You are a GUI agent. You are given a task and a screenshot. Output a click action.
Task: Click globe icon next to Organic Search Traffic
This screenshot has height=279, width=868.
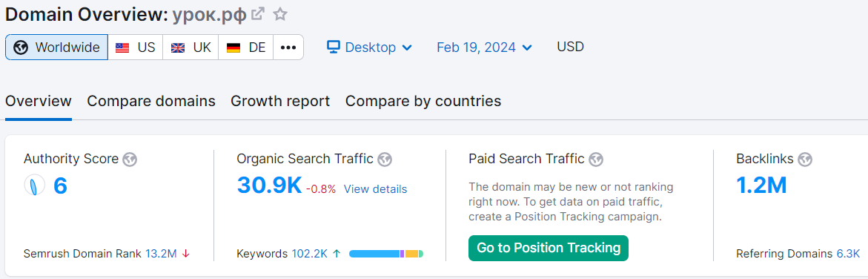point(385,160)
